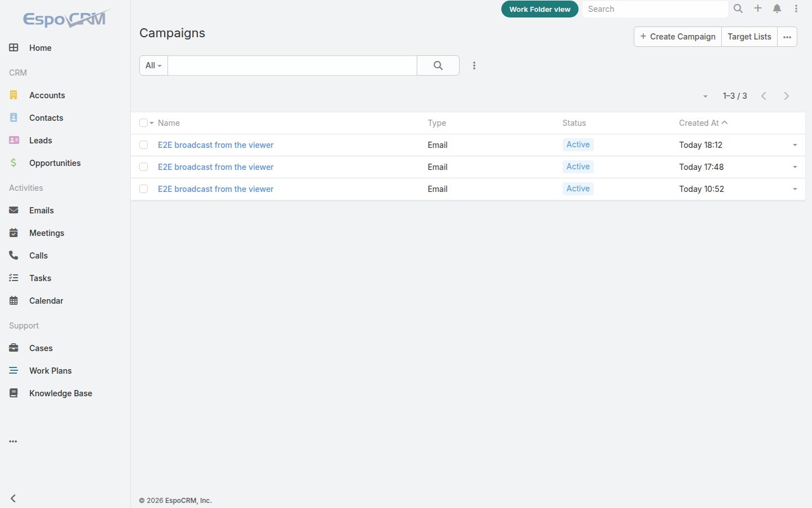Expand row actions for Today 17:48 campaign
Screen dimensions: 812x508
click(795, 167)
